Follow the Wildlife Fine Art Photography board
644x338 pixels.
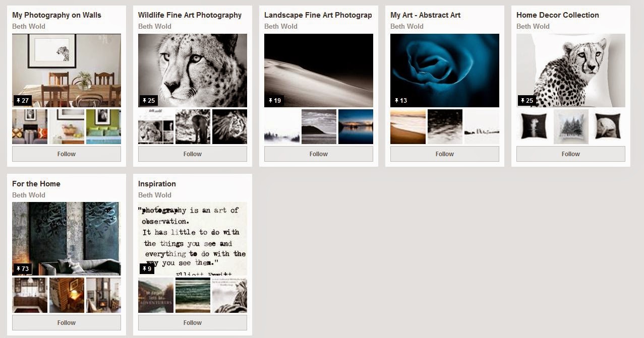tap(193, 154)
